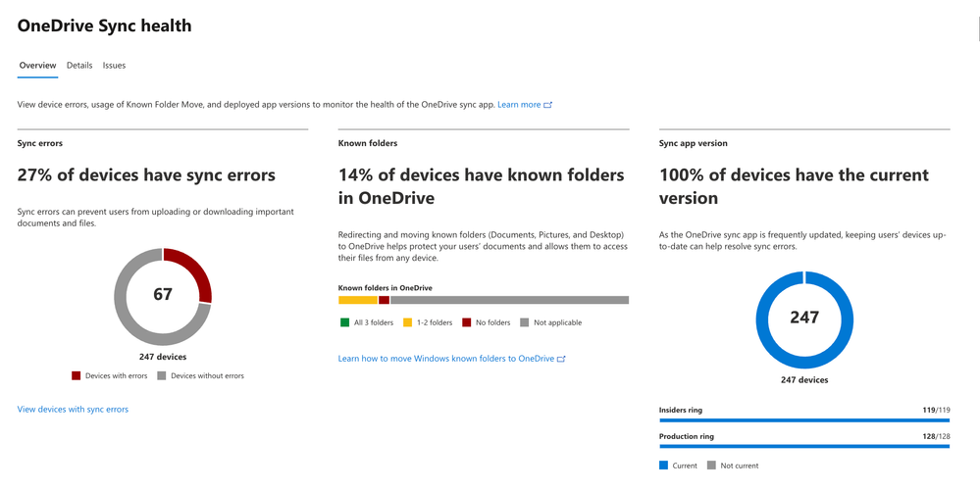The width and height of the screenshot is (980, 491).
Task: Click the gray Not applicable legend swatch
Action: tap(525, 322)
